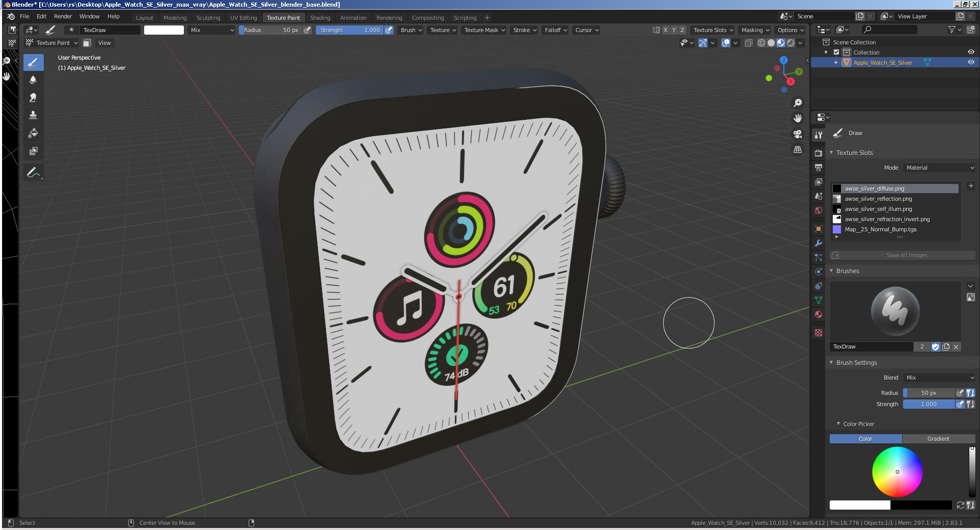Open the File menu
Image resolution: width=980 pixels, height=530 pixels.
pyautogui.click(x=24, y=16)
